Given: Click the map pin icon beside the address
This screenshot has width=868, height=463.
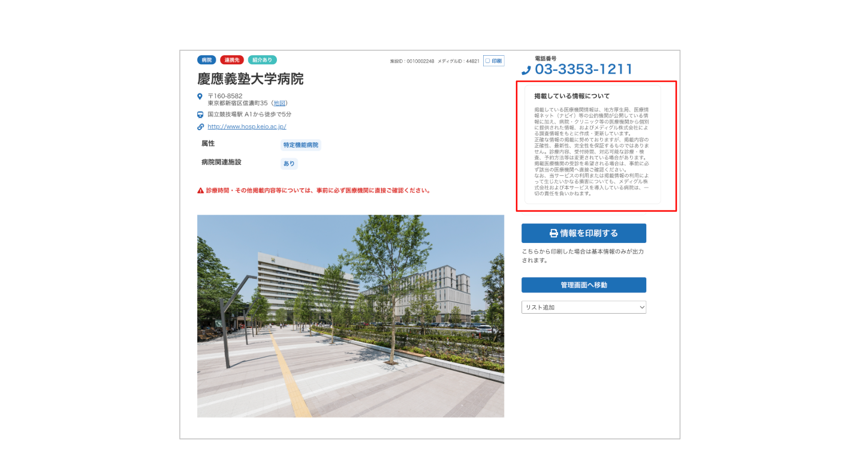Looking at the screenshot, I should pos(200,96).
